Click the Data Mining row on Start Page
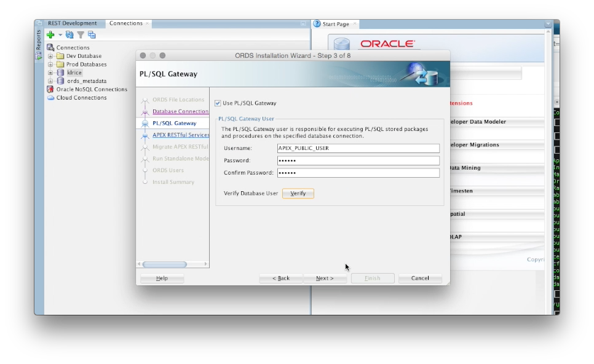 pos(496,168)
